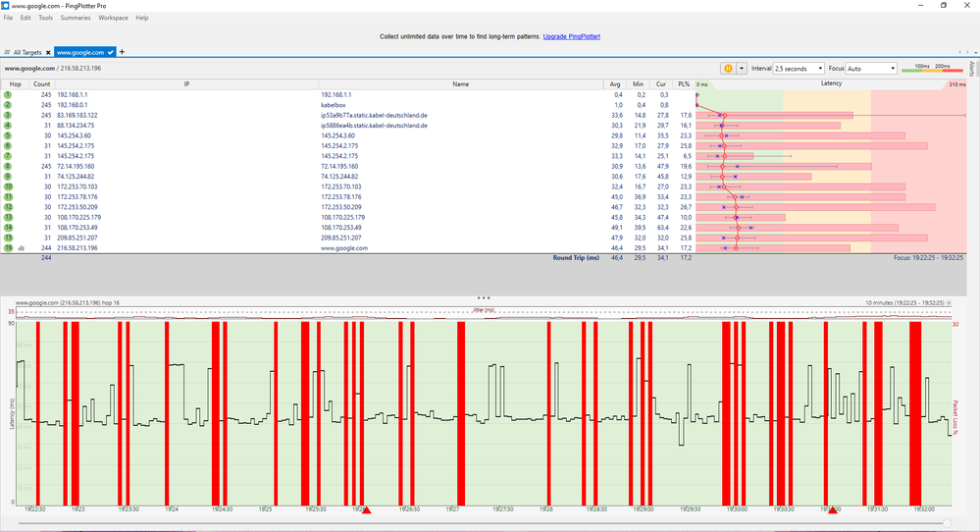Sort by the PL% column header
980x532 pixels.
[x=684, y=84]
